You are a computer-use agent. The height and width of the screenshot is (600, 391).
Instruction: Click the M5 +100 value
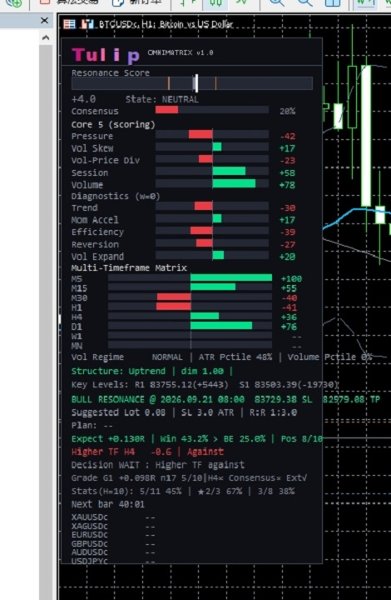[292, 279]
